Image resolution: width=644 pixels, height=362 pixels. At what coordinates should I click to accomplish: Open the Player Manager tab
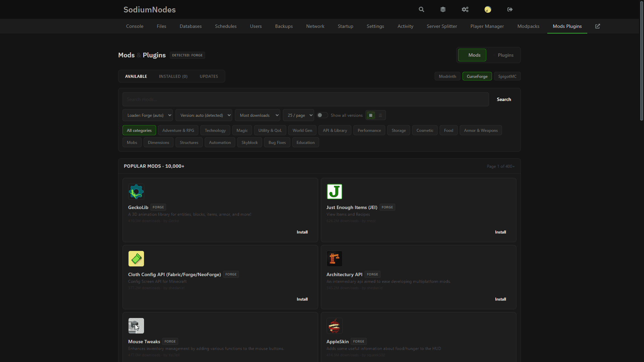(x=487, y=26)
